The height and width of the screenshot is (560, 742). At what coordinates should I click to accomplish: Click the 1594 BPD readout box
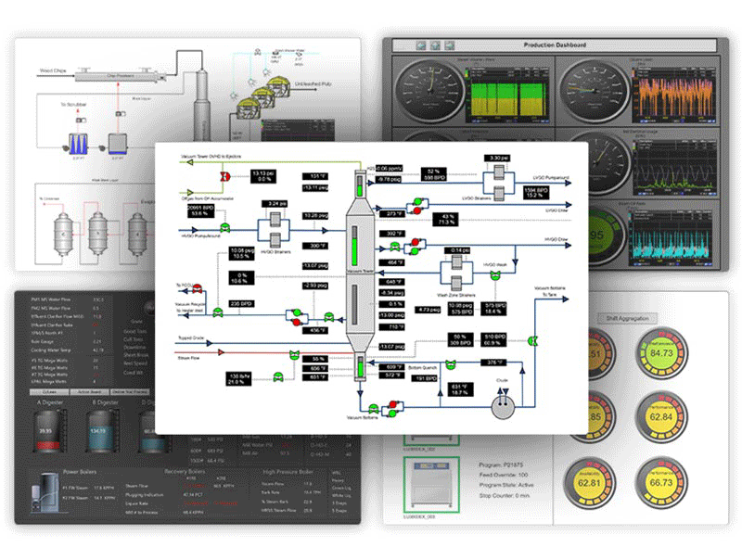pyautogui.click(x=536, y=192)
